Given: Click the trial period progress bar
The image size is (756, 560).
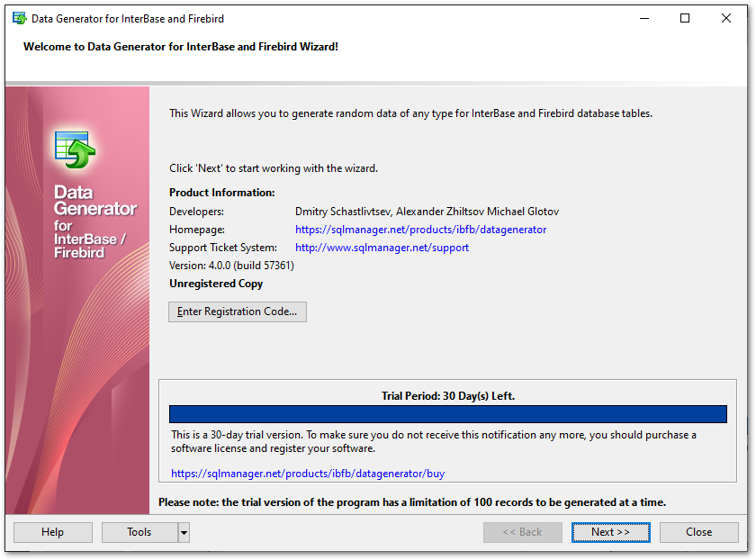Looking at the screenshot, I should click(x=448, y=414).
